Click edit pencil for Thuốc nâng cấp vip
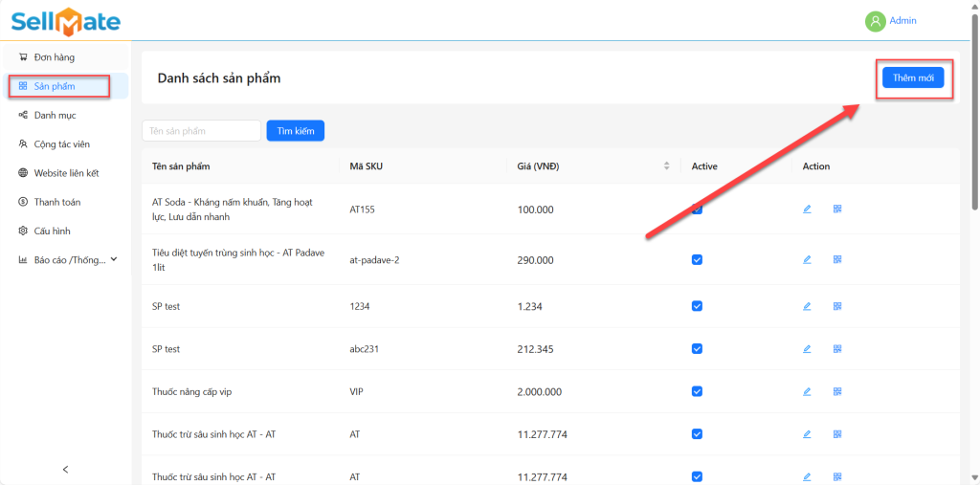Image resolution: width=980 pixels, height=485 pixels. [807, 392]
